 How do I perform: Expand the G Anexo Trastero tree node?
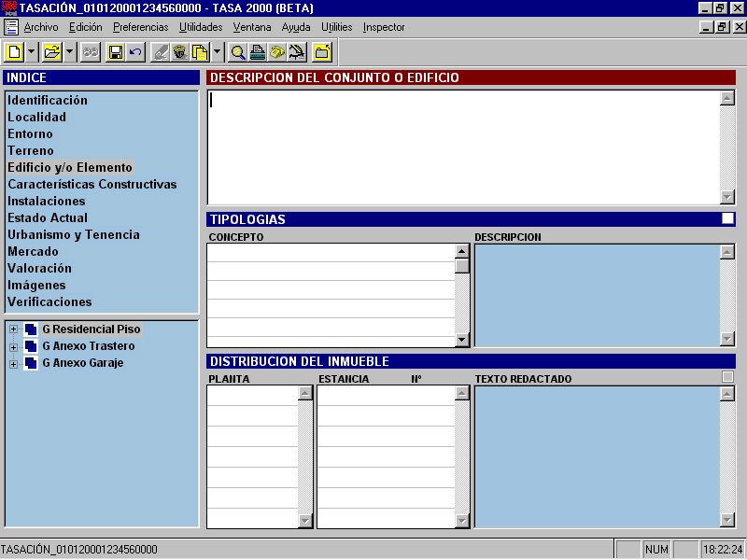click(x=13, y=347)
